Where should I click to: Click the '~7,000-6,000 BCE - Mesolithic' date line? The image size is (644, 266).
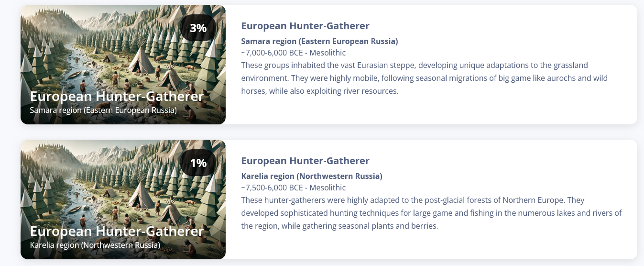[293, 53]
